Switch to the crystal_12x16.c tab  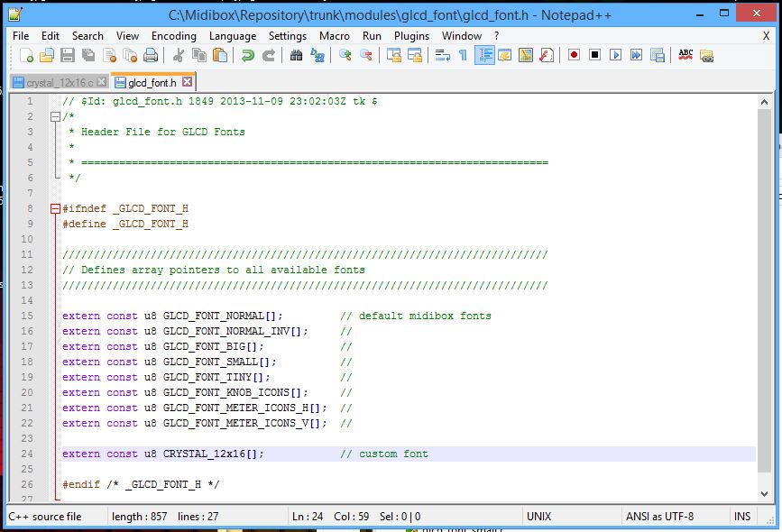60,83
